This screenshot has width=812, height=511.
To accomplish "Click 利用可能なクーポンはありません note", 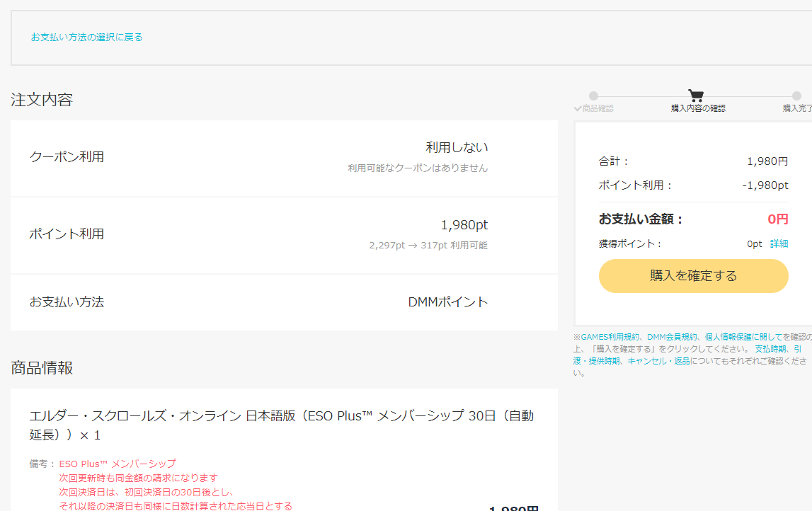I will (418, 168).
